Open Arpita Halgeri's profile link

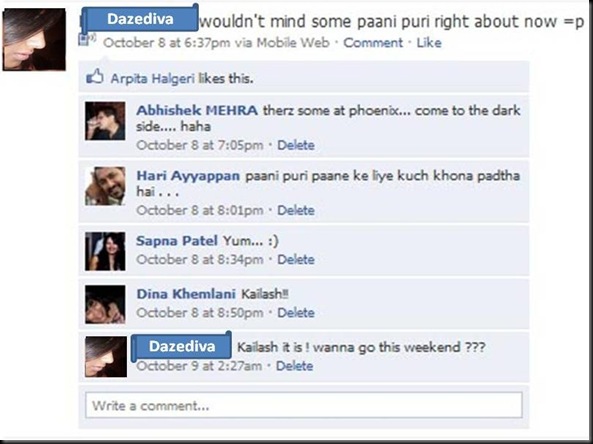(x=153, y=79)
